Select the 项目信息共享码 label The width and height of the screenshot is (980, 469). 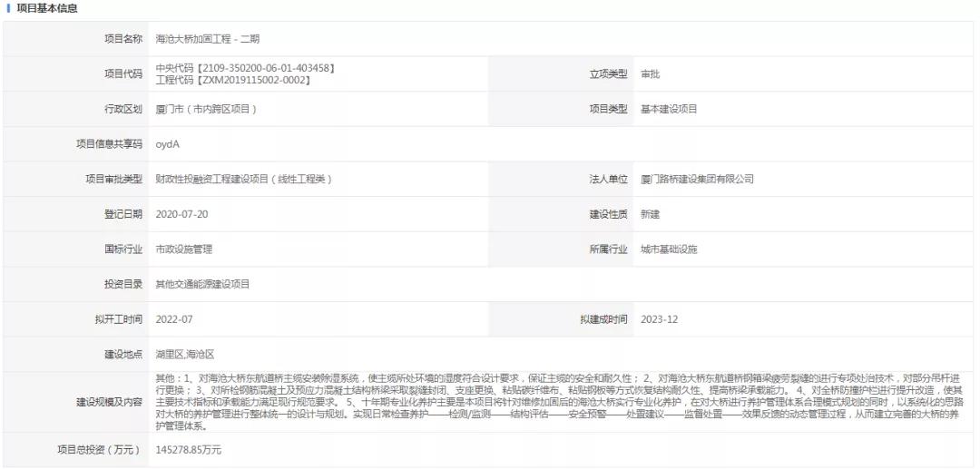click(109, 143)
